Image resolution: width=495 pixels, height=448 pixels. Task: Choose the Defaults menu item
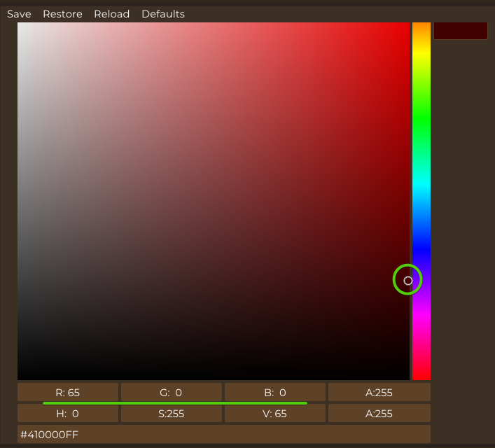163,14
